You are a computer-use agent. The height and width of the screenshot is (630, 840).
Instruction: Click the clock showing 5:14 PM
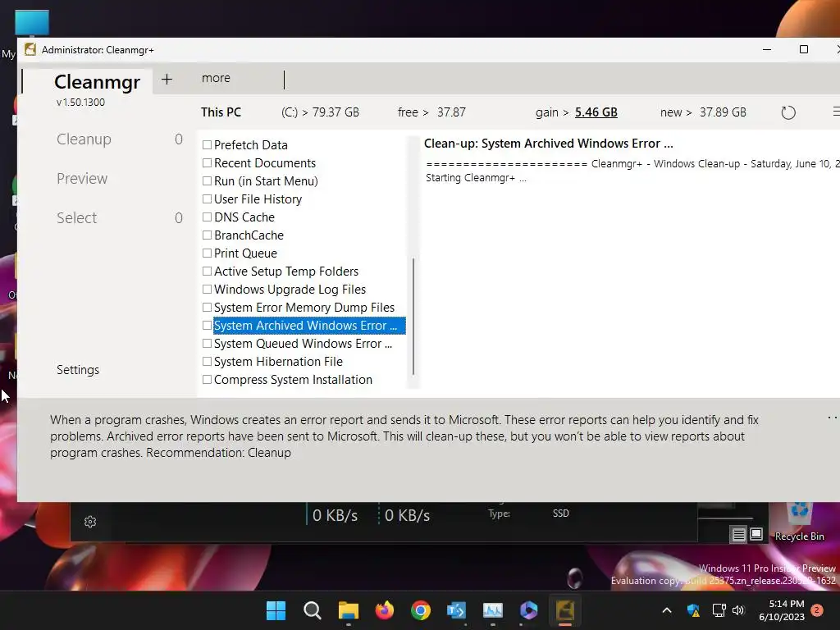coord(787,604)
